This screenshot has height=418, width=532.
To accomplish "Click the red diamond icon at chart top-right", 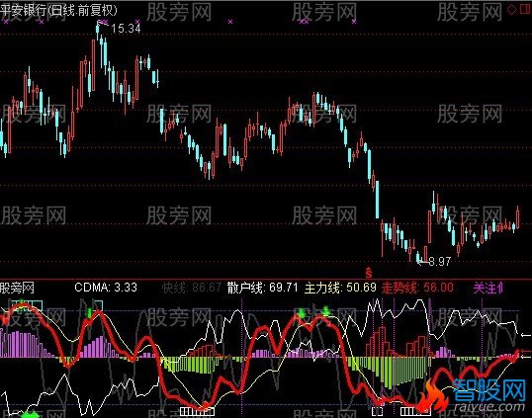I will pos(511,10).
